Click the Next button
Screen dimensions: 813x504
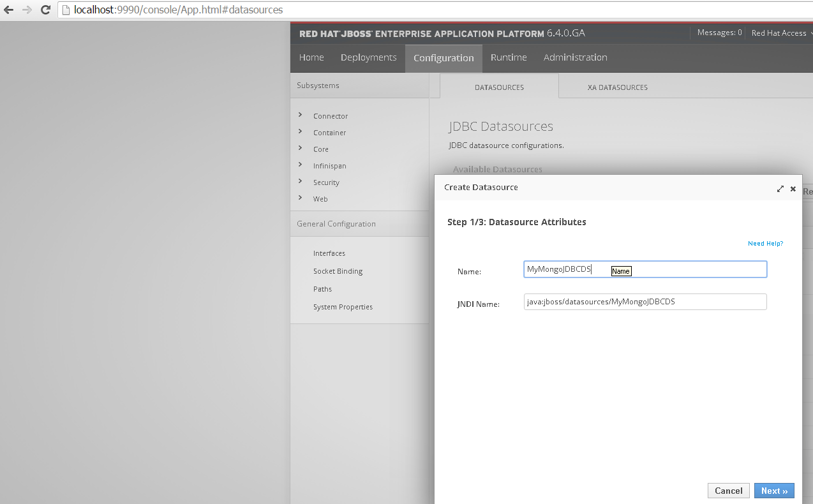click(x=773, y=491)
